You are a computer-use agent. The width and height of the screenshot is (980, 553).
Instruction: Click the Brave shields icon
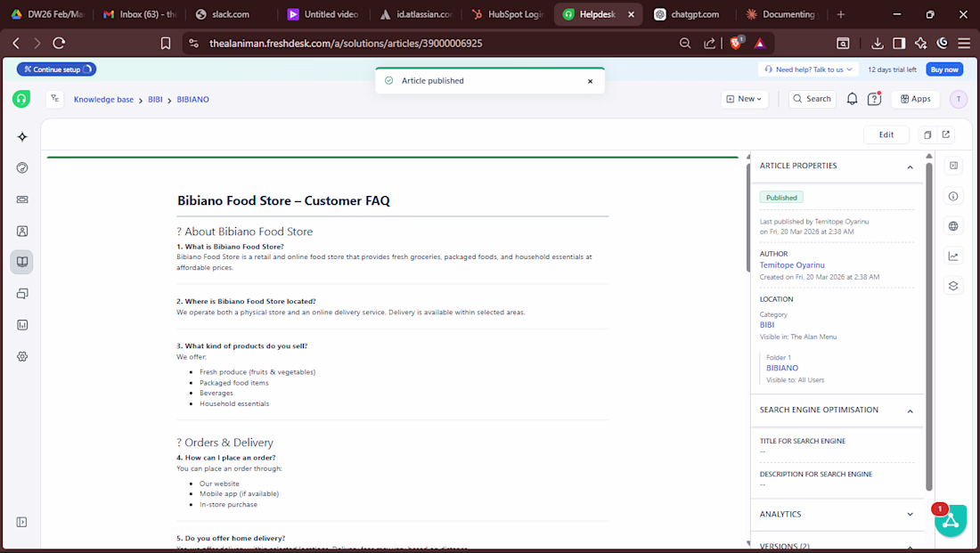[736, 43]
